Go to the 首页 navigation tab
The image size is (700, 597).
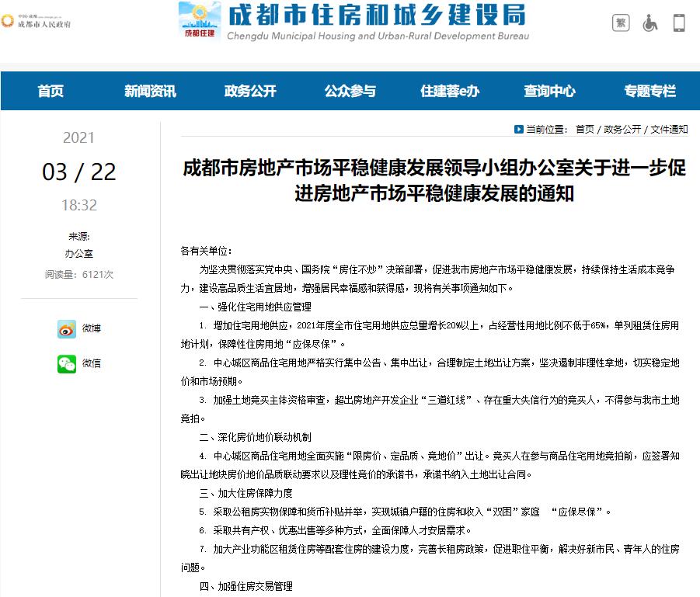[x=50, y=91]
